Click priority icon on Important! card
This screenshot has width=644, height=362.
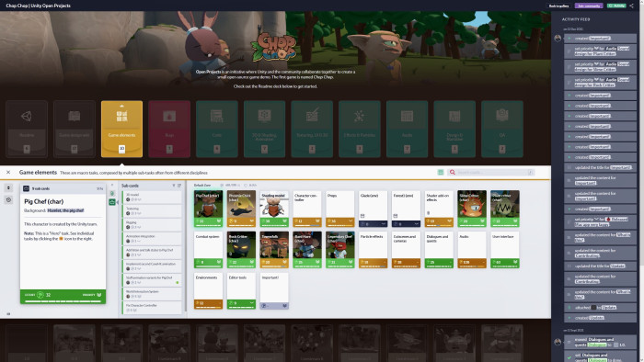coord(284,305)
